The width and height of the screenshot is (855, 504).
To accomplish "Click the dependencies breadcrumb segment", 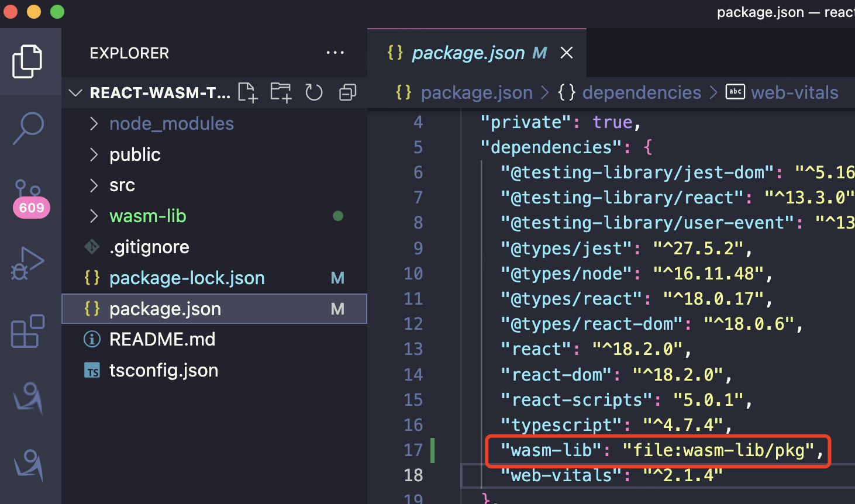I will tap(641, 93).
